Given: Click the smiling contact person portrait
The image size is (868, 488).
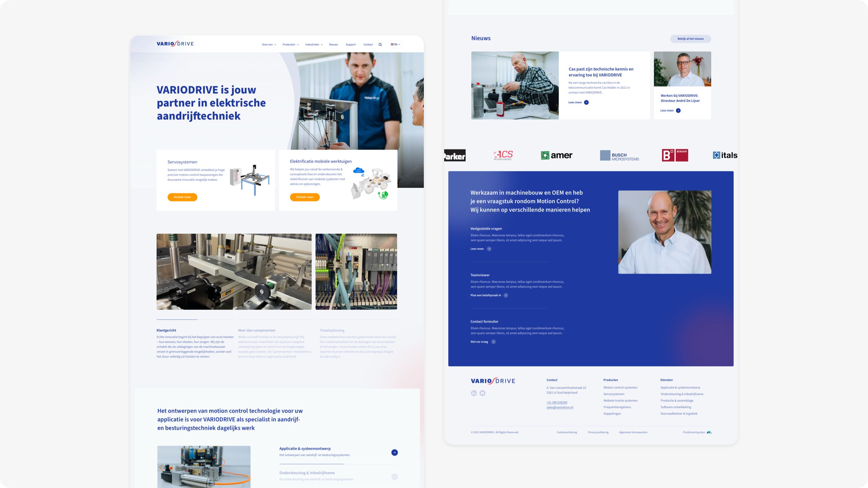Looking at the screenshot, I should pyautogui.click(x=665, y=232).
